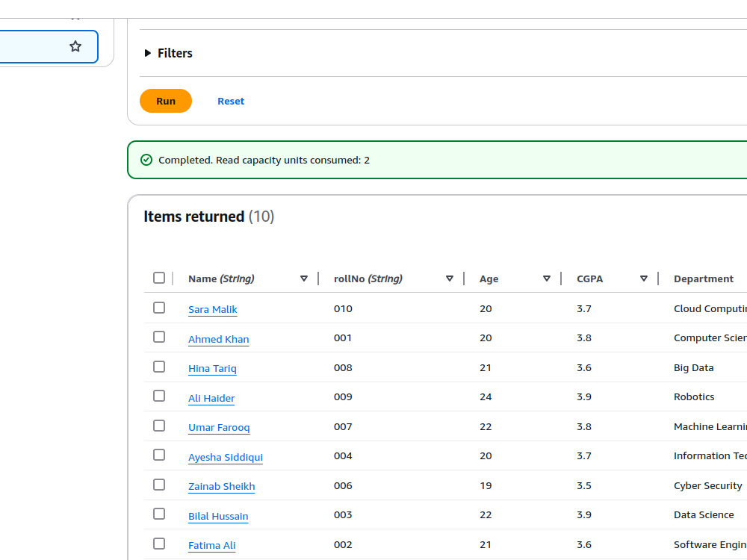The image size is (747, 560).
Task: Open the Umar Farooq item link
Action: pyautogui.click(x=219, y=428)
